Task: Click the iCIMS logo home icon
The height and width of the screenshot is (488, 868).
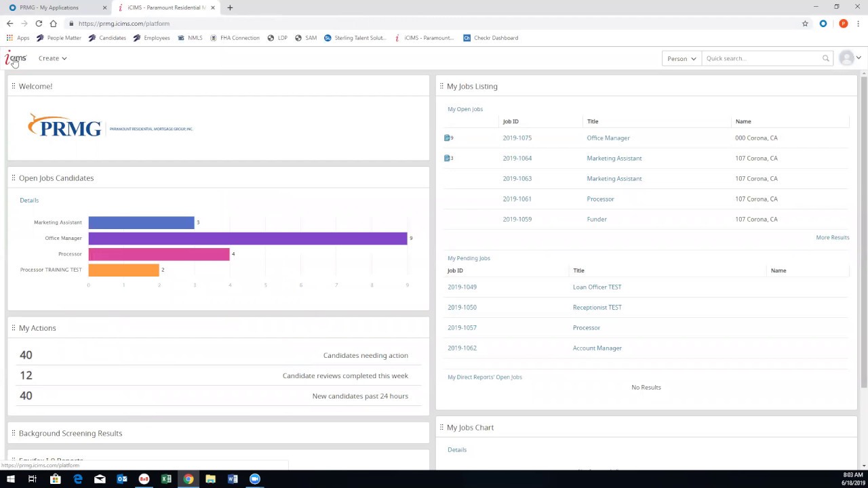Action: point(16,58)
